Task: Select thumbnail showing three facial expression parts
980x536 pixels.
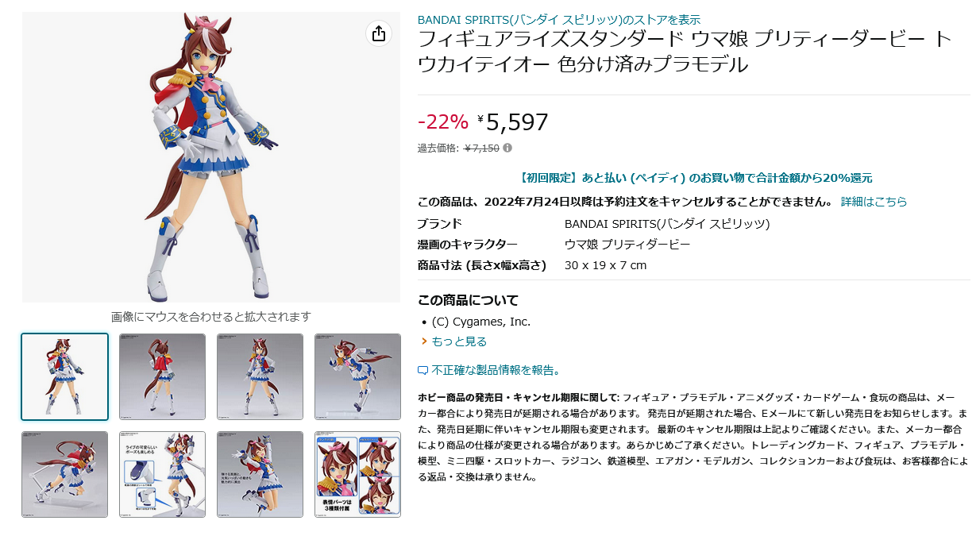Action: (x=357, y=475)
